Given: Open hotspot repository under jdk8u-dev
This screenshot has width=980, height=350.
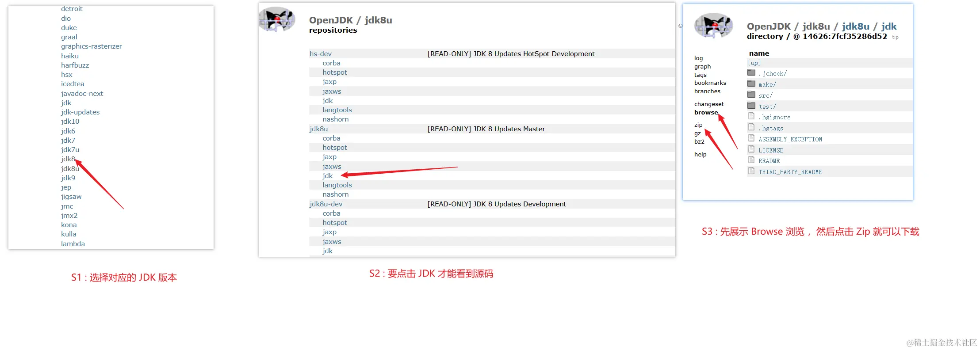Looking at the screenshot, I should (x=334, y=223).
